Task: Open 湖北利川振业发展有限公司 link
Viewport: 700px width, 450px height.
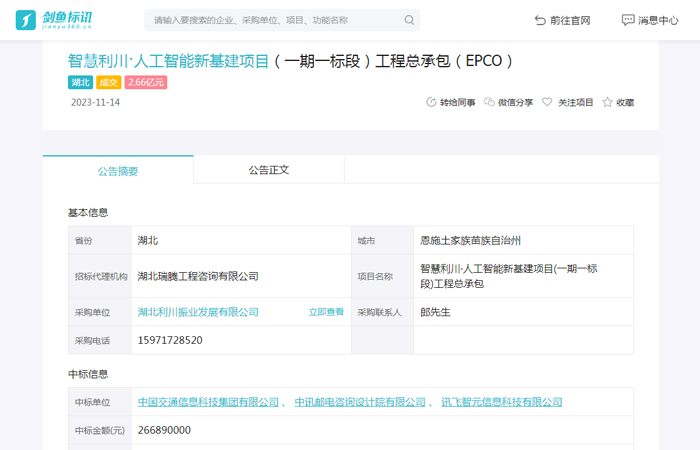Action: pos(198,312)
